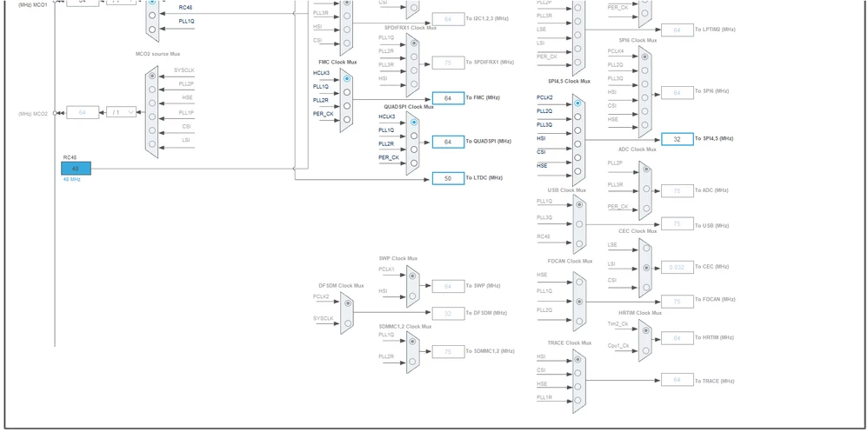Select PER_CK in the FMC Clock Mux

point(347,119)
